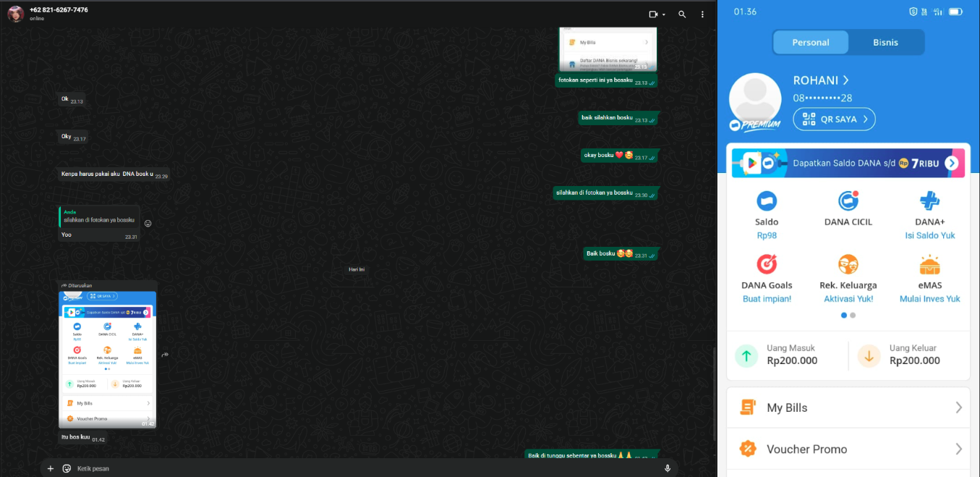Click the Uang Keluar Rp200.000 amount
980x477 pixels.
[915, 361]
